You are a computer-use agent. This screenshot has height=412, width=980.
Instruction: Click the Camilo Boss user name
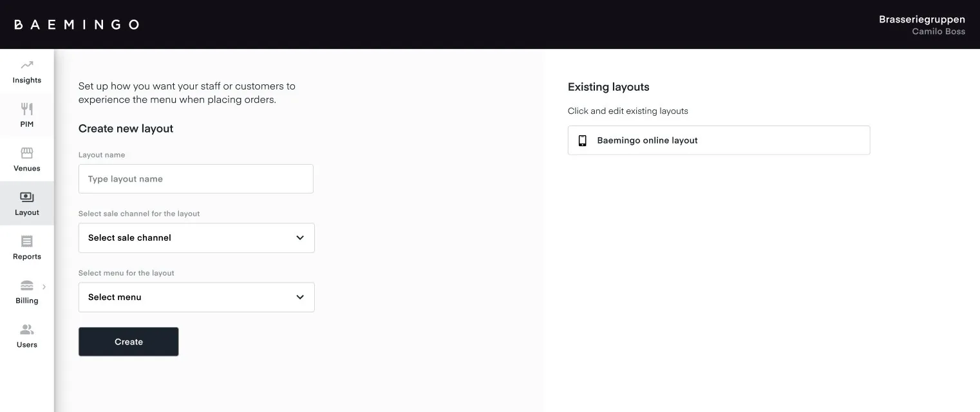pyautogui.click(x=939, y=32)
